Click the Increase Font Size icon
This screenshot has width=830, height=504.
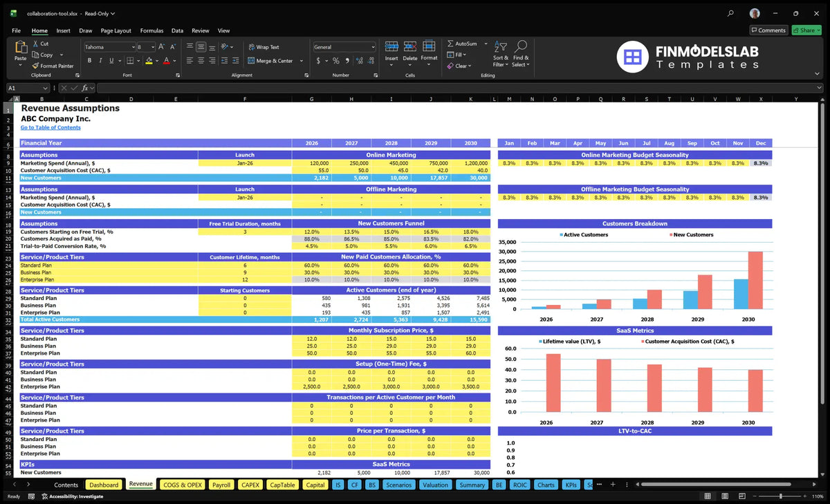[x=162, y=47]
